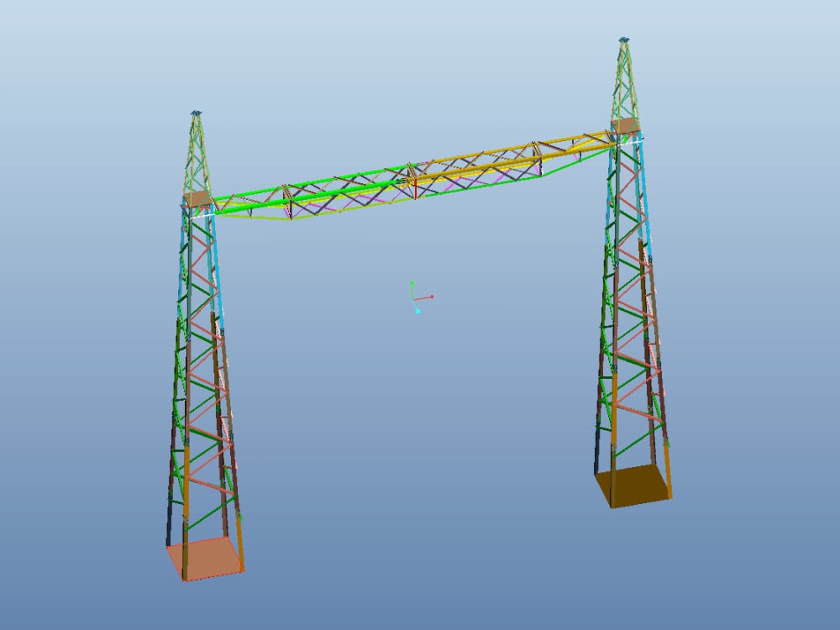Click the red axis tip of the triad
This screenshot has width=840, height=630.
(432, 297)
